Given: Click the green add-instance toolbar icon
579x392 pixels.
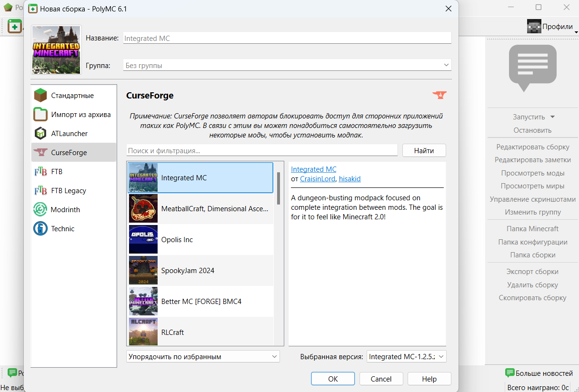Looking at the screenshot, I should pyautogui.click(x=14, y=26).
